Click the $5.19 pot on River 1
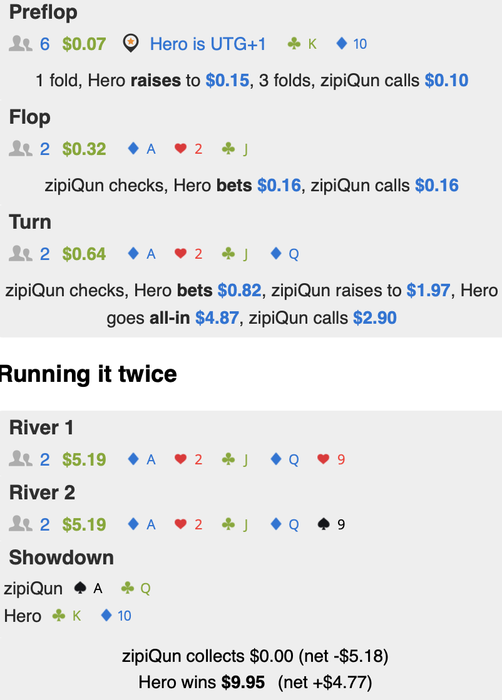The height and width of the screenshot is (700, 502). click(x=84, y=459)
